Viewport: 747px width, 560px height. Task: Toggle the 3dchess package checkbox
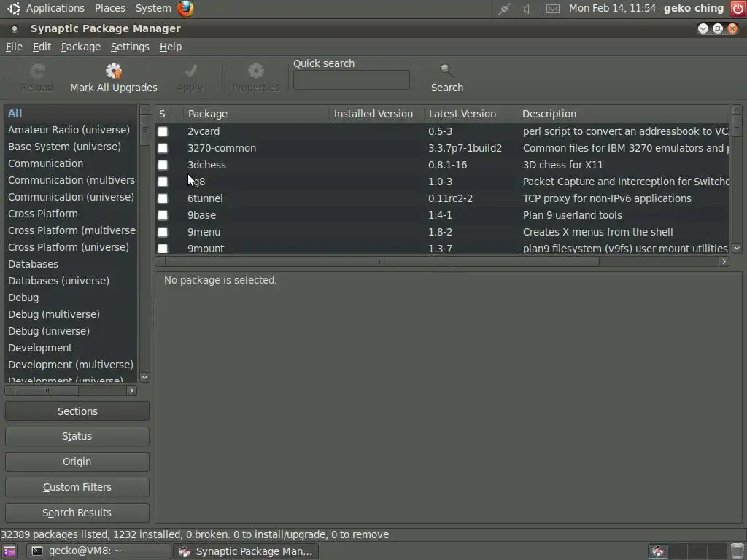pyautogui.click(x=163, y=165)
